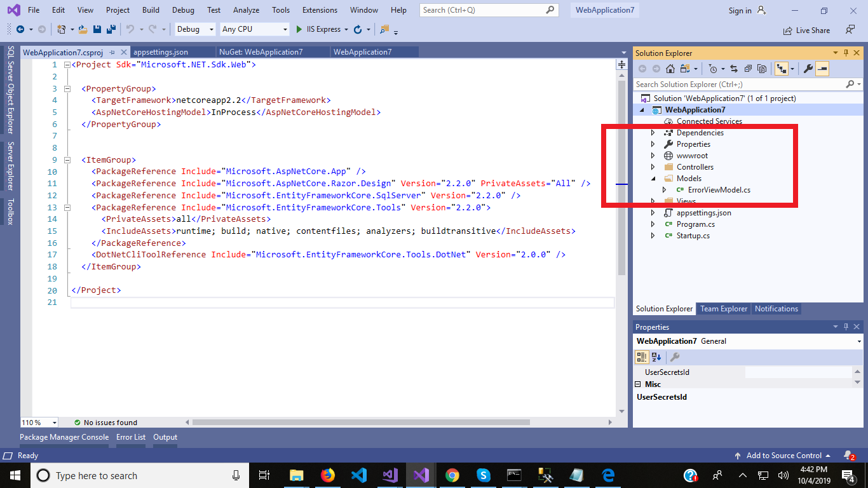Click the Sign in link
This screenshot has height=488, width=868.
(740, 11)
